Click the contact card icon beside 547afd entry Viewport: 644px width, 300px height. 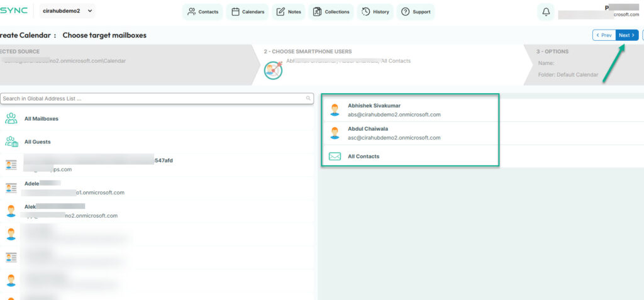pos(11,165)
